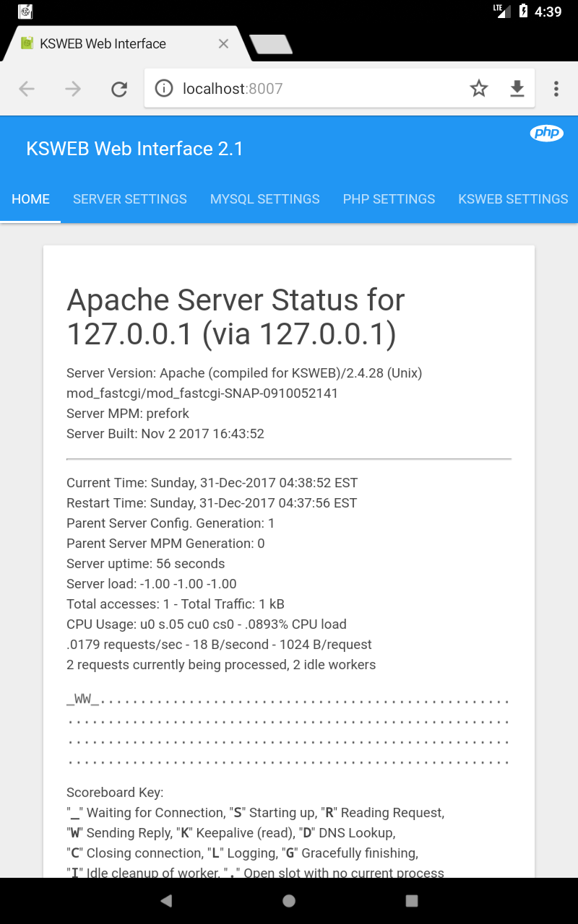Open a new browser tab

coord(271,45)
